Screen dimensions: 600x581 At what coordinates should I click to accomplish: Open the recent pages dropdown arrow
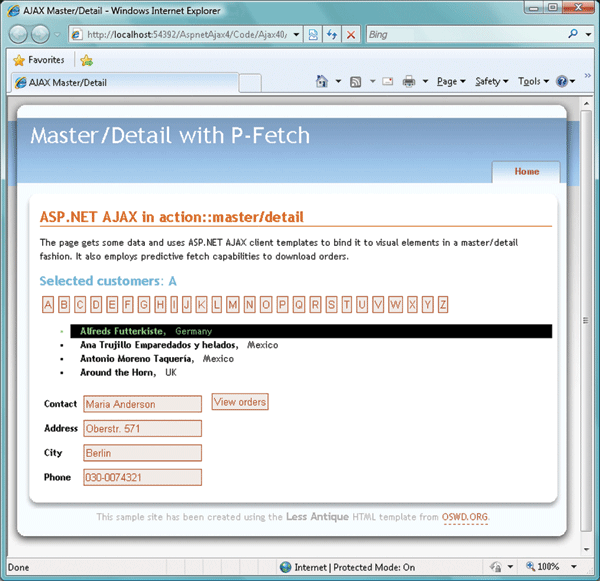57,34
